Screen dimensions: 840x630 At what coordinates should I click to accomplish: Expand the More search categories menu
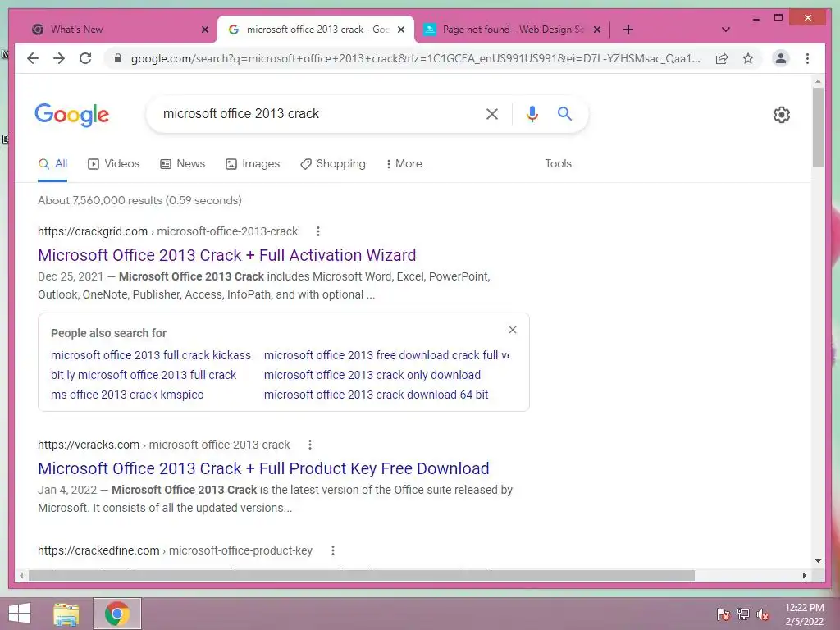click(404, 164)
